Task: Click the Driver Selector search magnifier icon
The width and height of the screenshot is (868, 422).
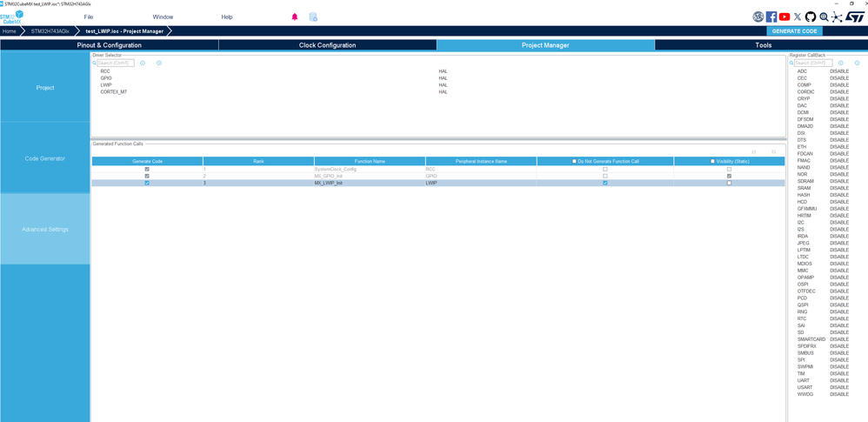Action: 94,64
